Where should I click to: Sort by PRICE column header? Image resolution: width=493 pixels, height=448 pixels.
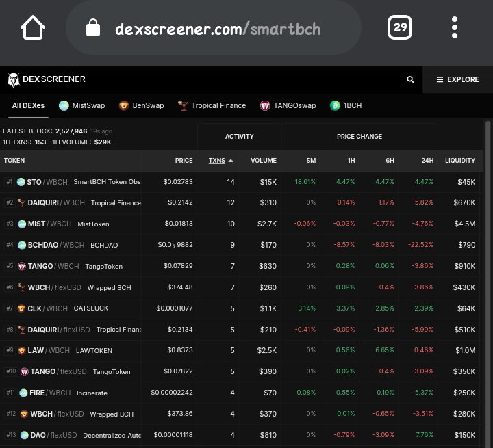[x=184, y=161]
